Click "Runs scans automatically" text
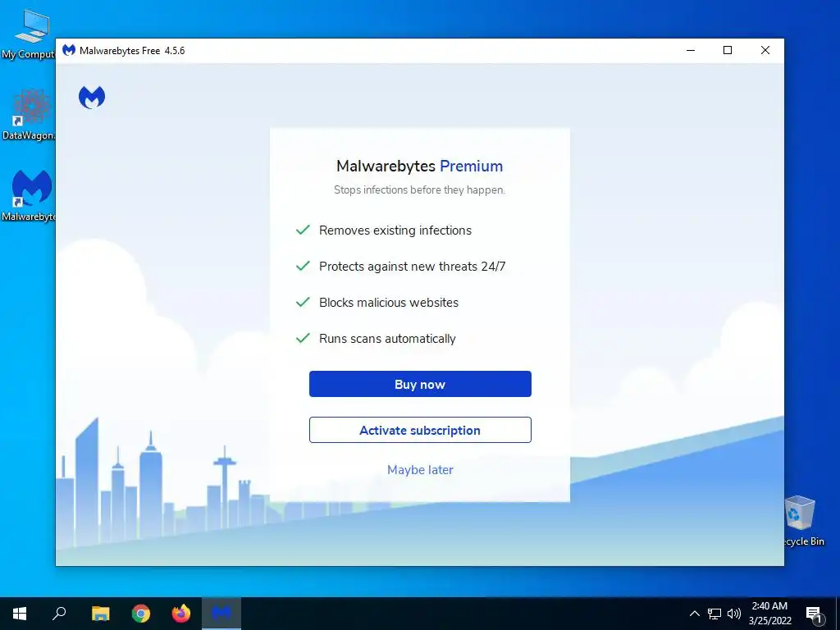This screenshot has height=630, width=840. pyautogui.click(x=387, y=339)
